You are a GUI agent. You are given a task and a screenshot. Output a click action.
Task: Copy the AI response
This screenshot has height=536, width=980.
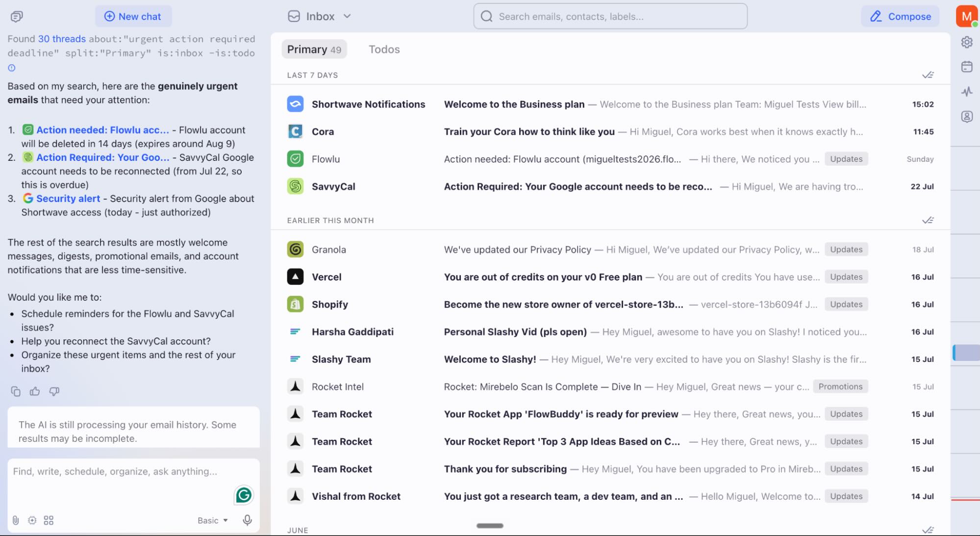[x=16, y=391]
